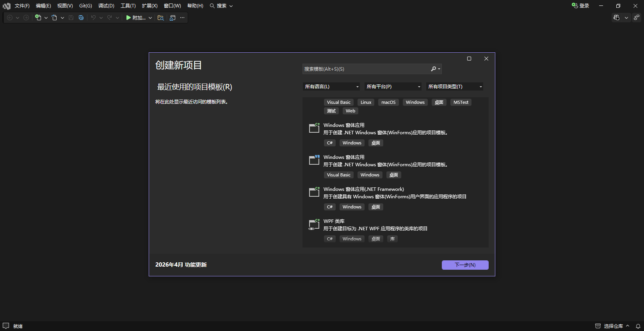Click the 登录 sign-in button
Image resolution: width=644 pixels, height=331 pixels.
[x=580, y=6]
